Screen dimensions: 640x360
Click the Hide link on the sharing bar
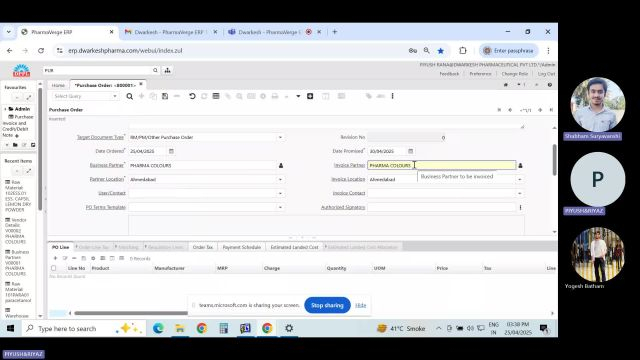[x=360, y=305]
